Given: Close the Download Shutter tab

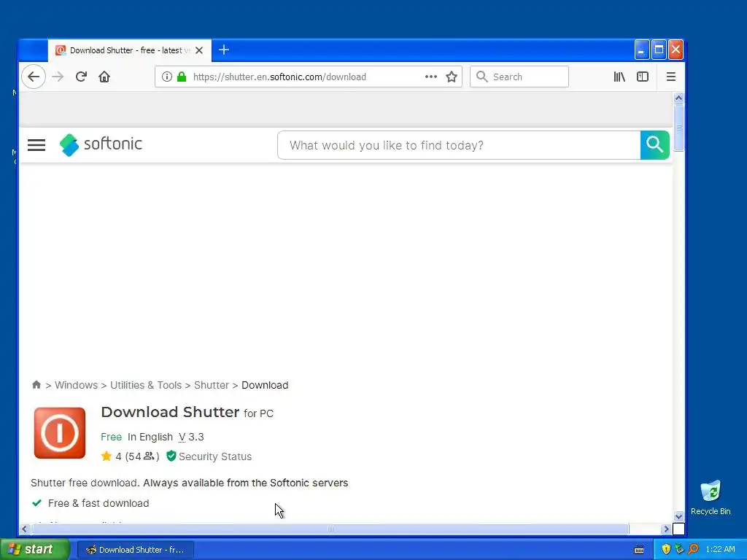Looking at the screenshot, I should pos(199,50).
